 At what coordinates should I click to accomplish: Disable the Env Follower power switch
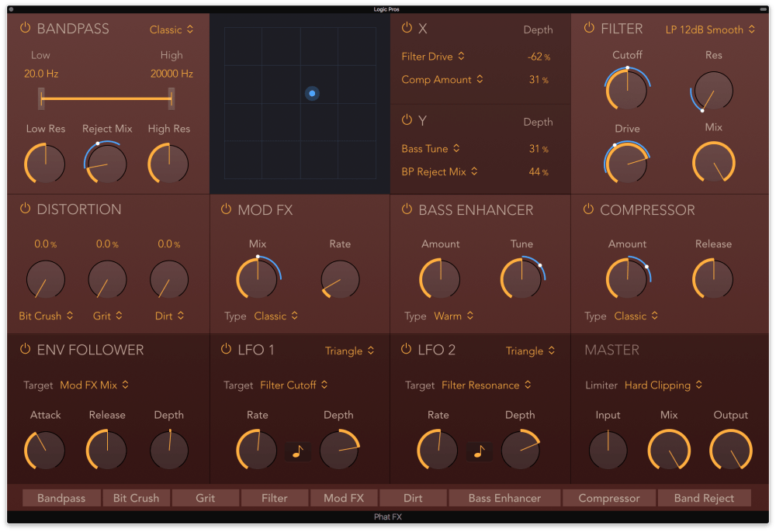[x=25, y=349]
